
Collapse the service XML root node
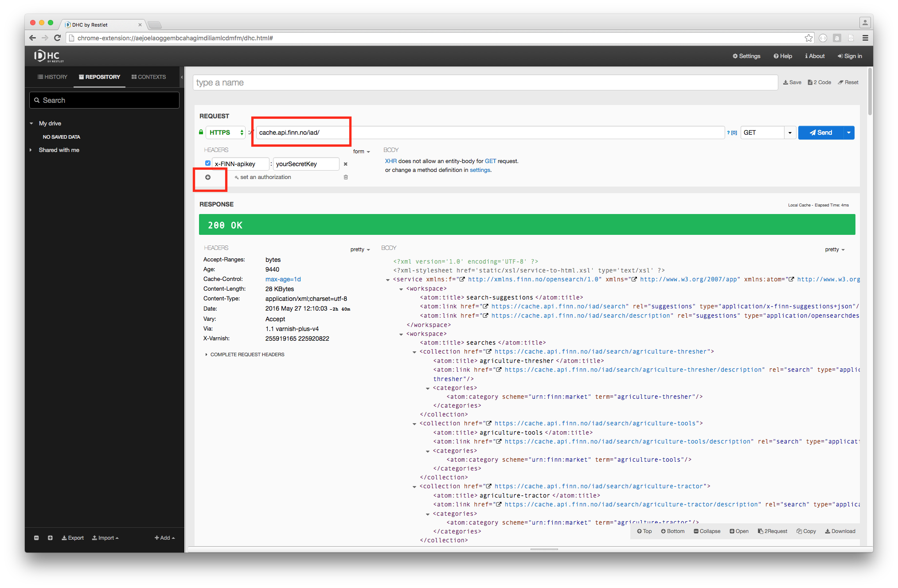tap(388, 280)
